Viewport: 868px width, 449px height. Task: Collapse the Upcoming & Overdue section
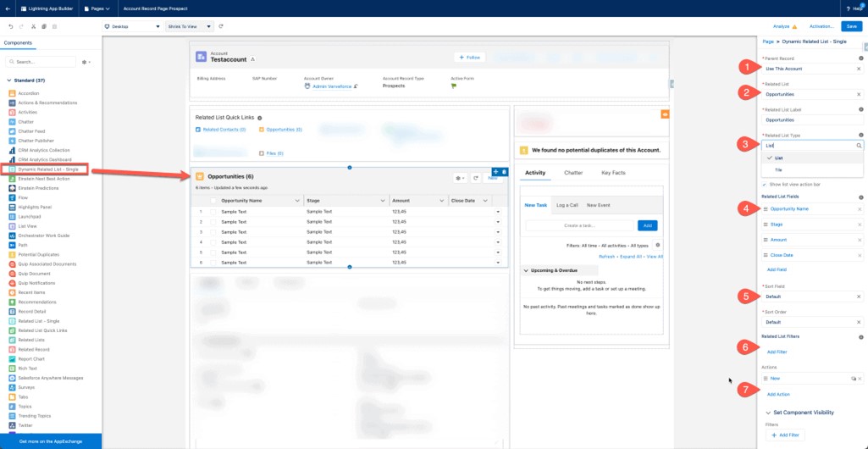pyautogui.click(x=526, y=271)
